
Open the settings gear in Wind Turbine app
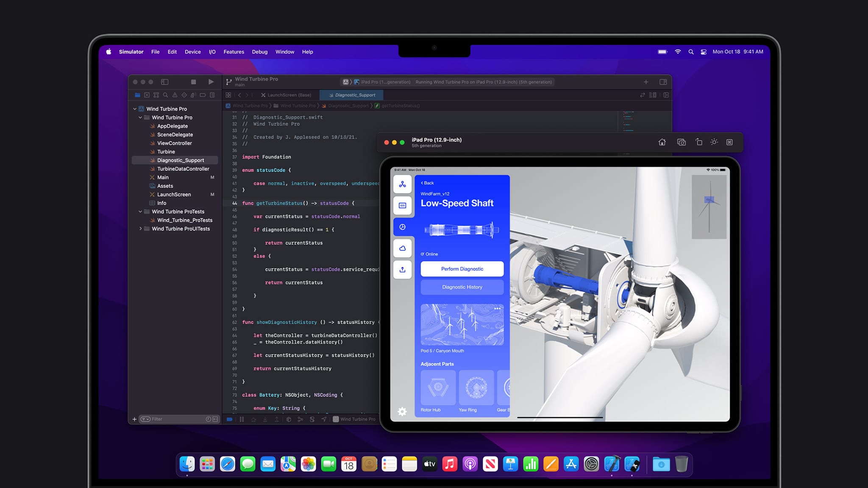coord(402,411)
